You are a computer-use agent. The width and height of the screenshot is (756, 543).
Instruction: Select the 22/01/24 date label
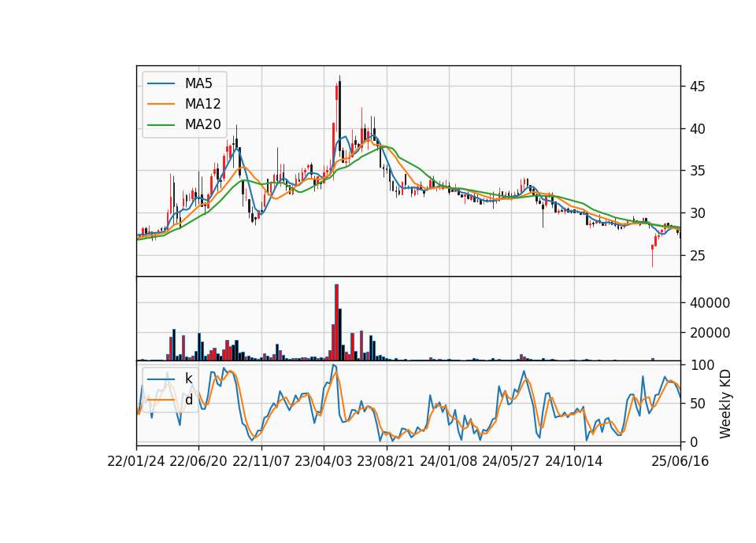pyautogui.click(x=136, y=461)
